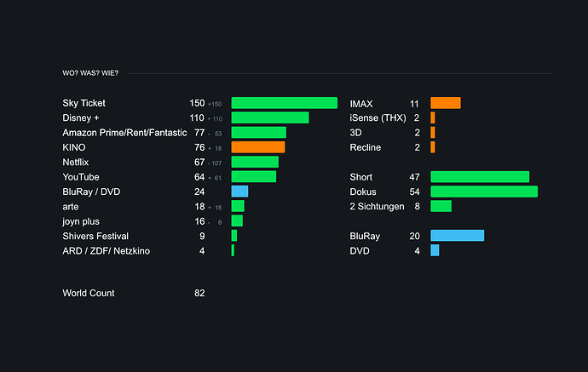Screen dimensions: 588x372
Task: Click the orange Recline bar
Action: click(433, 147)
